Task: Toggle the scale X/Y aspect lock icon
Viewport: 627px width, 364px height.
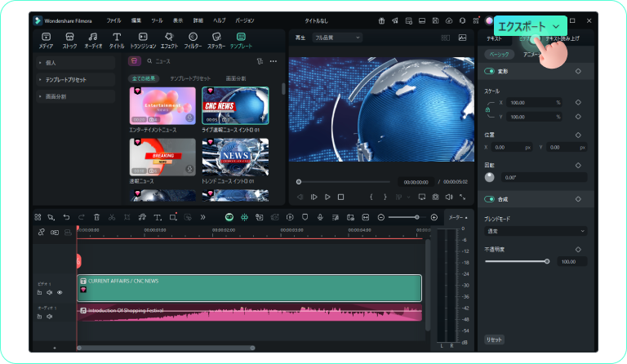Action: [488, 109]
